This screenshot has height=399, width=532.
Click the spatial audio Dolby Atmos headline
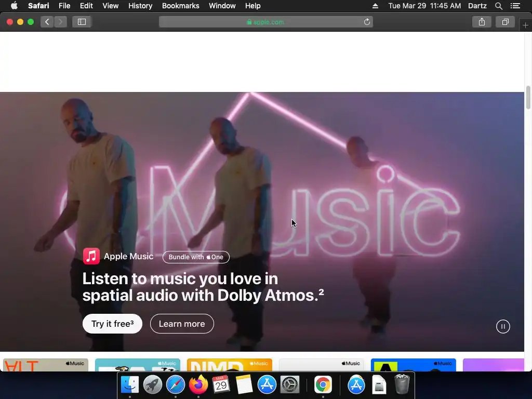click(203, 287)
